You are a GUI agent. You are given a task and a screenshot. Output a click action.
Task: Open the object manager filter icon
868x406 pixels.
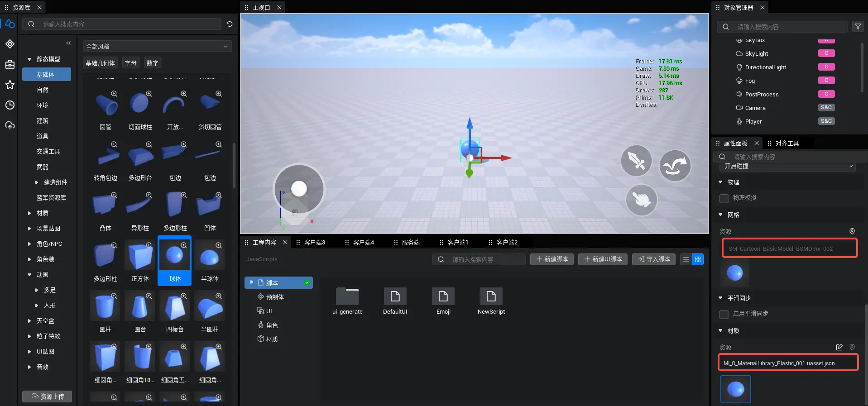point(858,27)
